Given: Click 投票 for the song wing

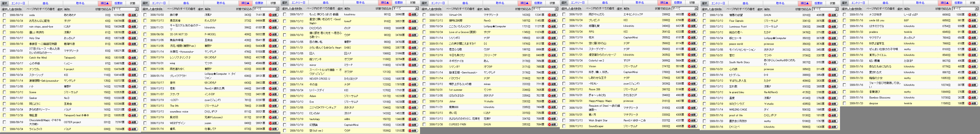Looking at the screenshot, I should [x=273, y=63].
